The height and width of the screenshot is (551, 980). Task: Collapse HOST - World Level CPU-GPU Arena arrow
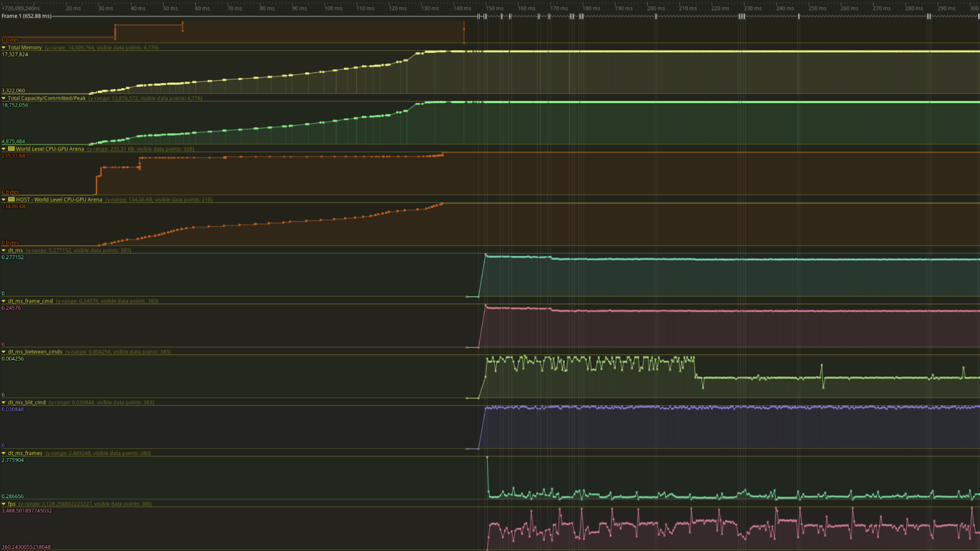pyautogui.click(x=4, y=199)
